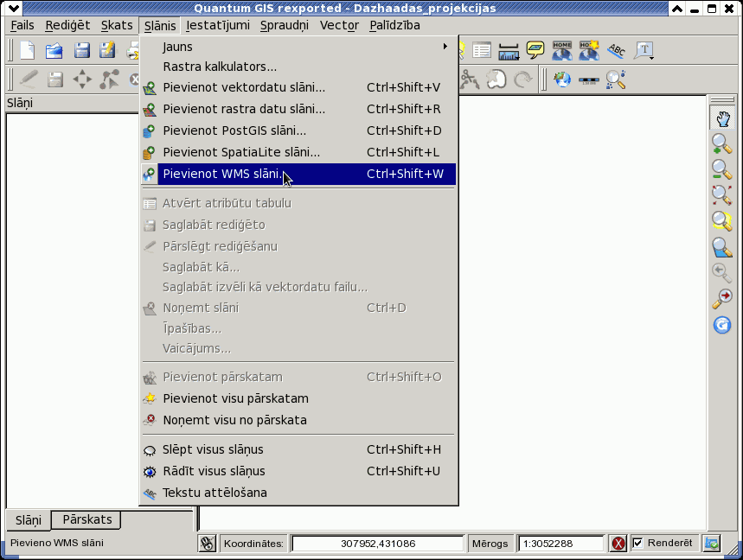Choose Slēpt visus slāņus
743x560 pixels.
298,449
